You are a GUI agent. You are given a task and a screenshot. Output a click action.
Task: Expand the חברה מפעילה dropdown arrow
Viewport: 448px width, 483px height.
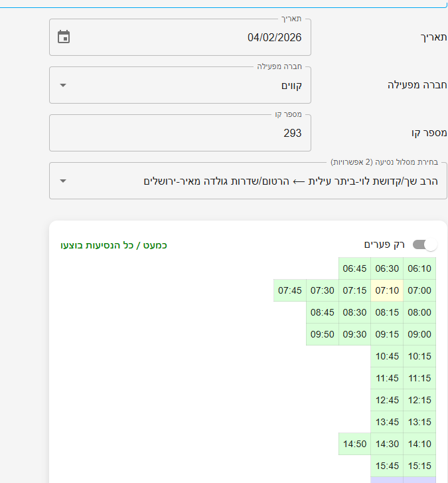click(x=63, y=85)
